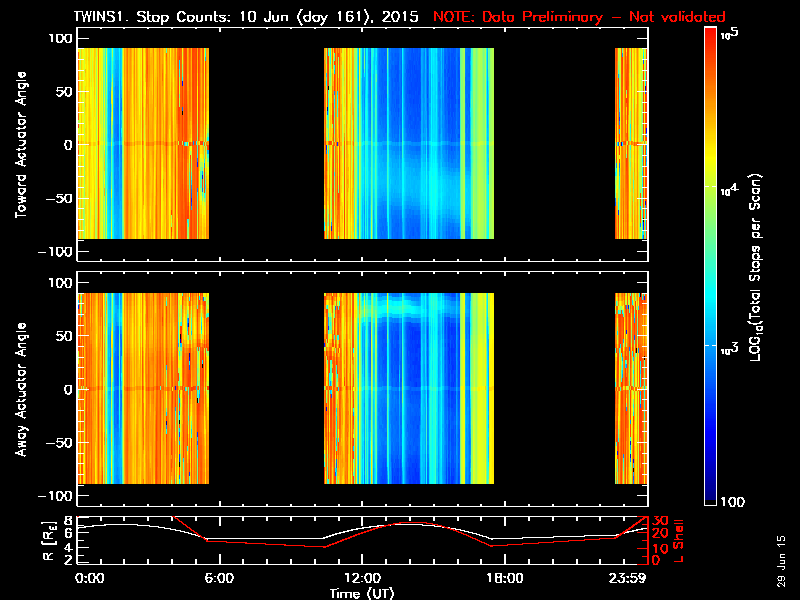
Task: Click the orange early-morning data block in the Toward panel
Action: tap(143, 143)
